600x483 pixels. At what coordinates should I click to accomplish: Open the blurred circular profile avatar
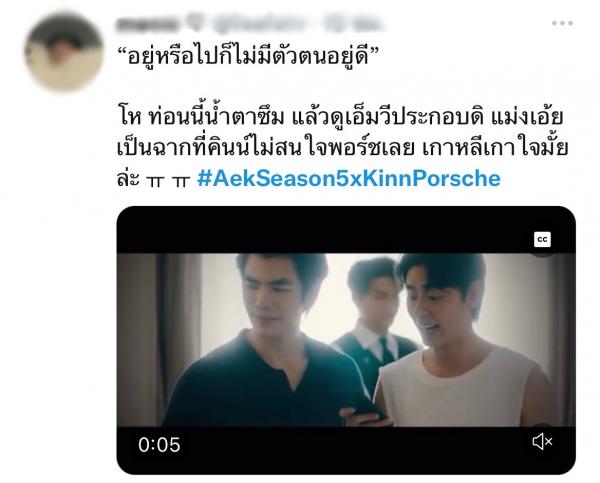[x=64, y=52]
